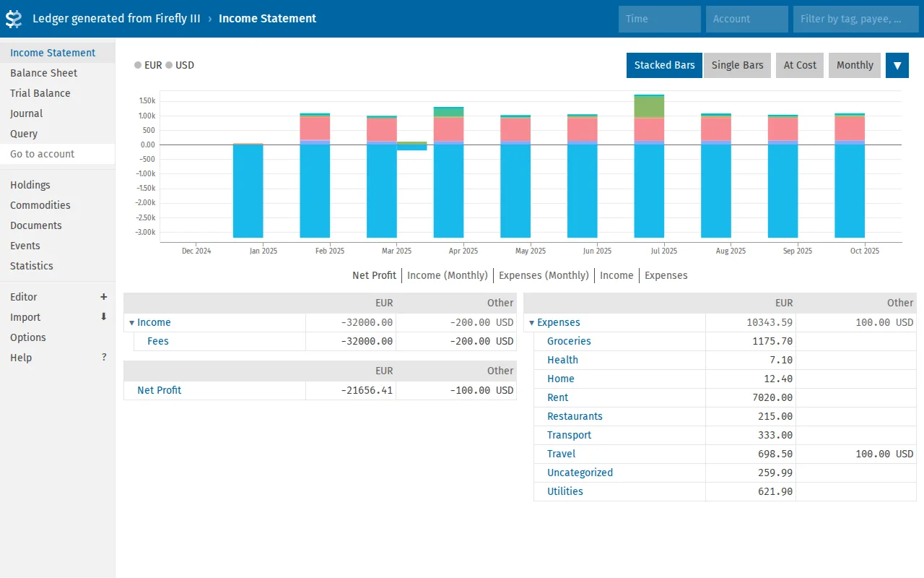Open the Groceries expense account
This screenshot has width=924, height=578.
[569, 341]
